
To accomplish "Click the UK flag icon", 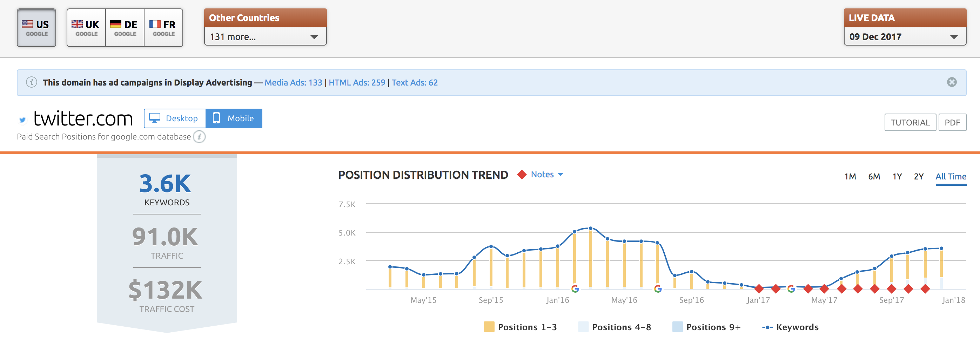I will click(x=77, y=24).
